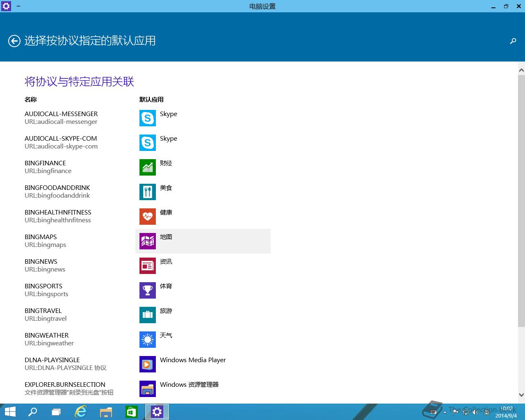This screenshot has width=525, height=420.
Task: Click the 健康 app label
Action: (166, 212)
